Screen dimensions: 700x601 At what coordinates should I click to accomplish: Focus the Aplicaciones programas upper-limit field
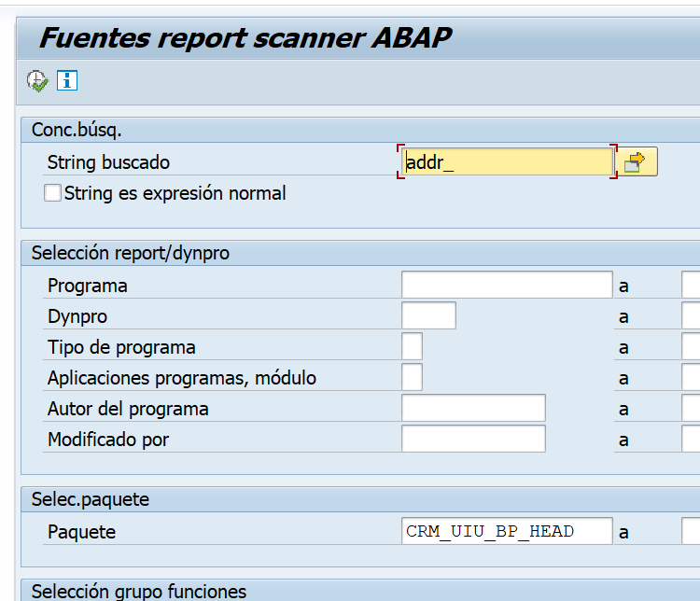691,378
